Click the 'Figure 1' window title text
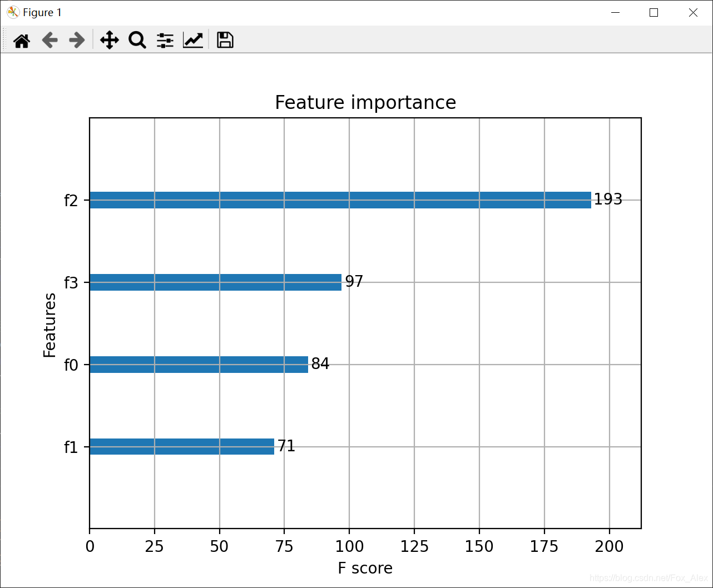The height and width of the screenshot is (588, 713). (x=42, y=12)
